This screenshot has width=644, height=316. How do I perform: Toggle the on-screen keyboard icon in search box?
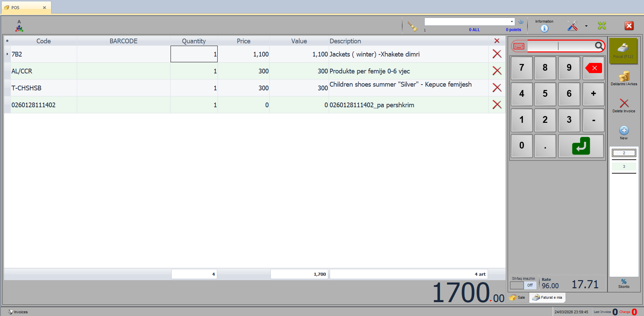(x=518, y=46)
